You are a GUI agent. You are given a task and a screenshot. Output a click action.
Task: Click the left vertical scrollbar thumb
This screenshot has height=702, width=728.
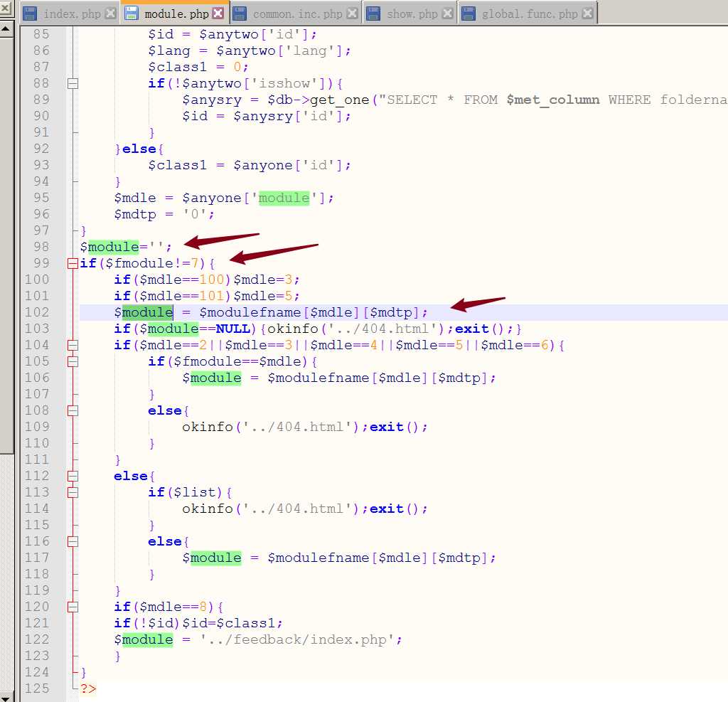pos(6,245)
